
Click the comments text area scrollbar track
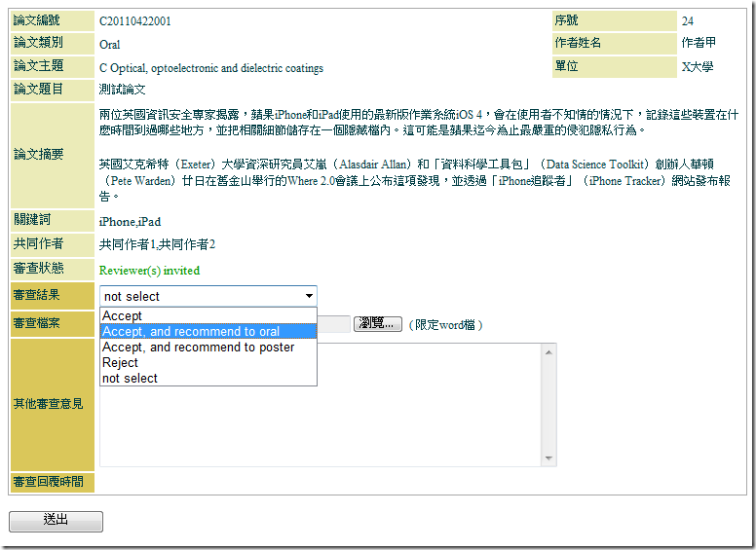(549, 404)
